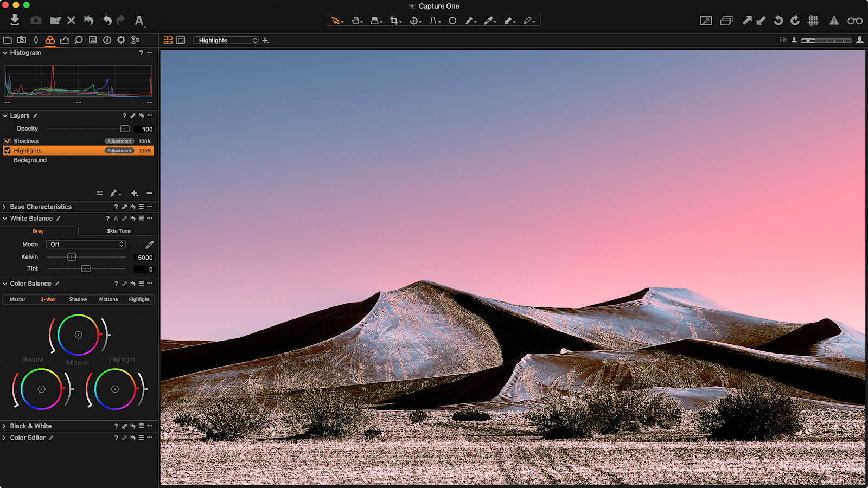Click the Kelvin slider handle
This screenshot has width=868, height=488.
pos(71,257)
